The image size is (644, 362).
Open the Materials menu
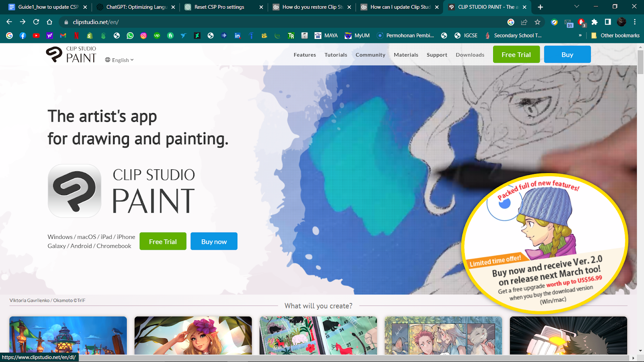(406, 55)
